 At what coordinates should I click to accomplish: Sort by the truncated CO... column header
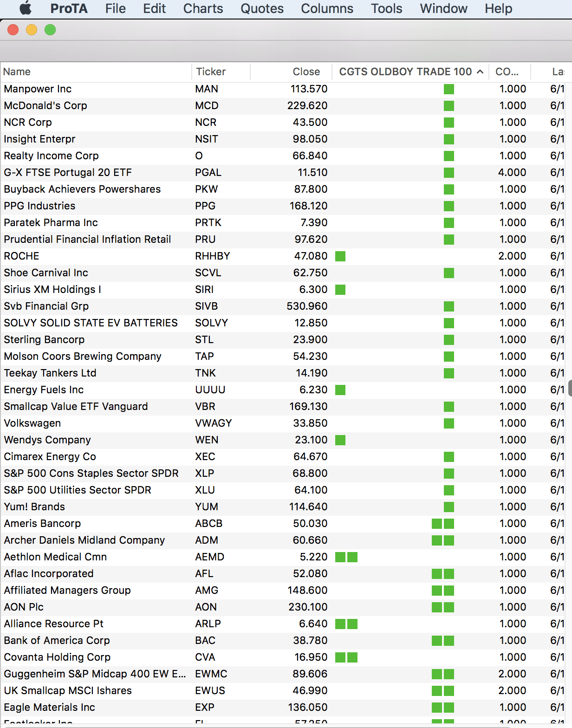click(510, 71)
